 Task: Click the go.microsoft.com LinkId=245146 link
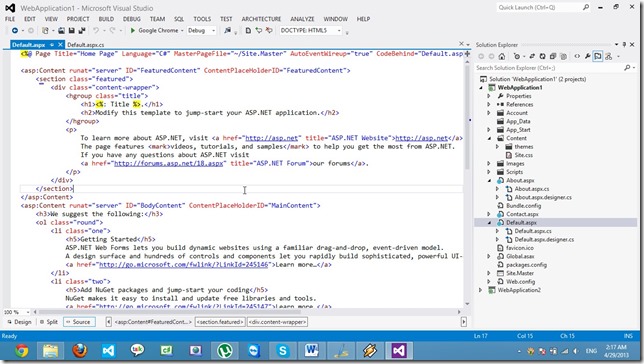coord(184,265)
